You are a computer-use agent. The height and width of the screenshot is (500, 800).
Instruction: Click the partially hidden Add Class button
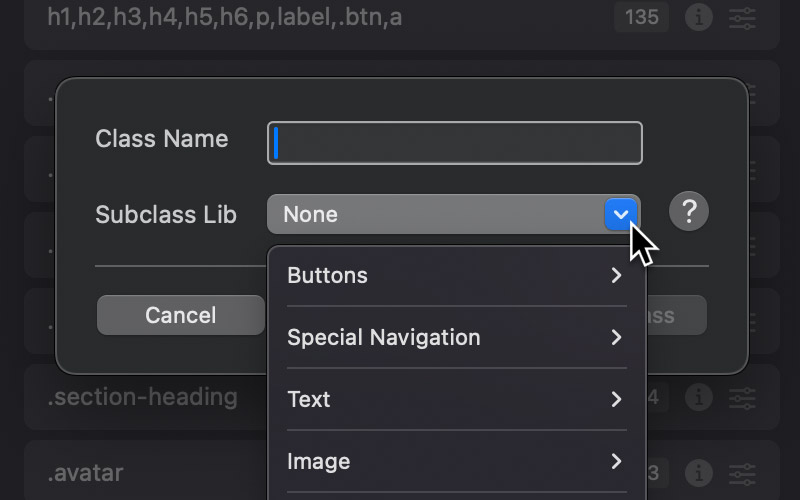pyautogui.click(x=677, y=315)
